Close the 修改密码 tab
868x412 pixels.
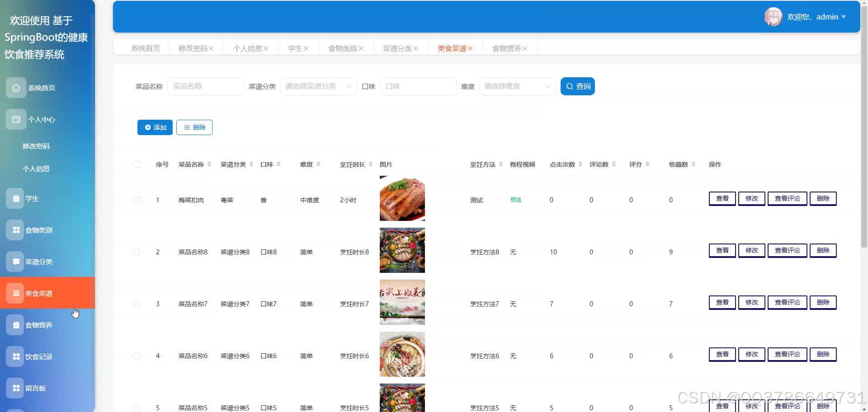(211, 48)
